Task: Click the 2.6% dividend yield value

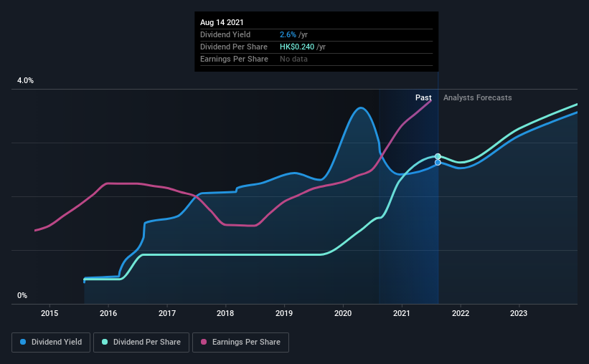Action: 288,34
